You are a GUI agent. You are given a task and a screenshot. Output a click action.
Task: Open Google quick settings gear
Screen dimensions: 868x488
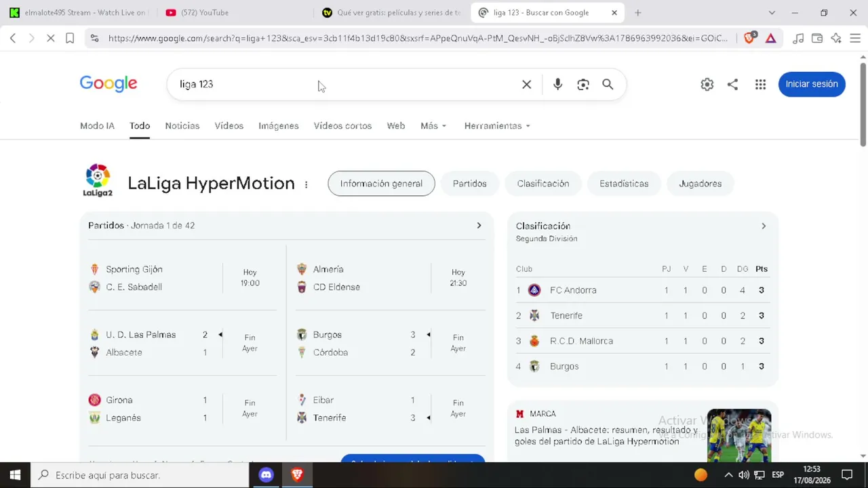coord(707,85)
